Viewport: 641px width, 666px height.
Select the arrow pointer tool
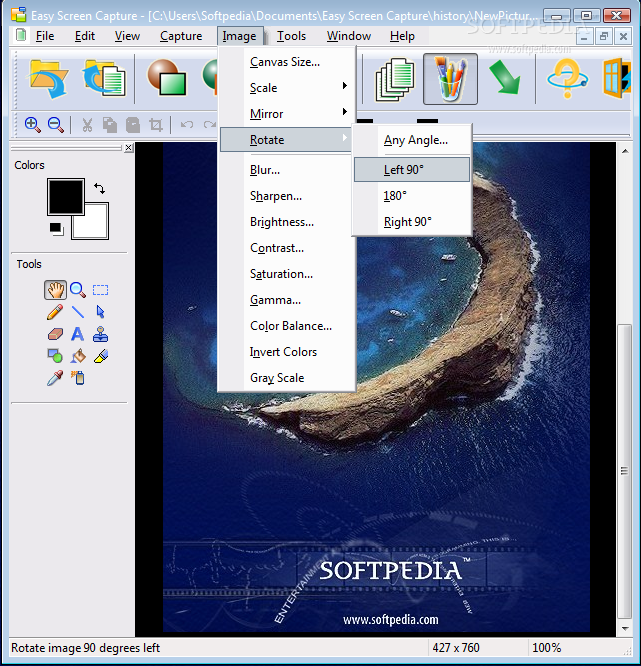point(100,312)
